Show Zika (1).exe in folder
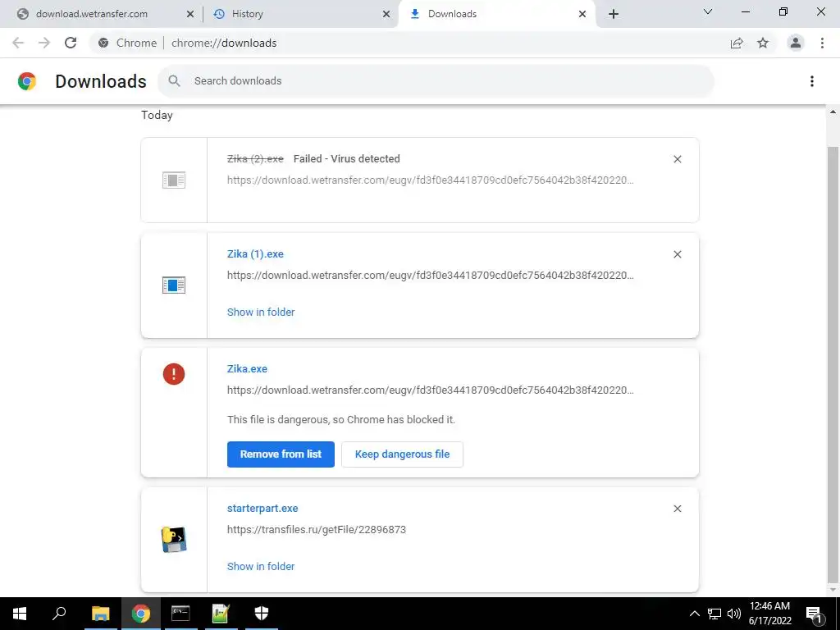 pyautogui.click(x=261, y=313)
